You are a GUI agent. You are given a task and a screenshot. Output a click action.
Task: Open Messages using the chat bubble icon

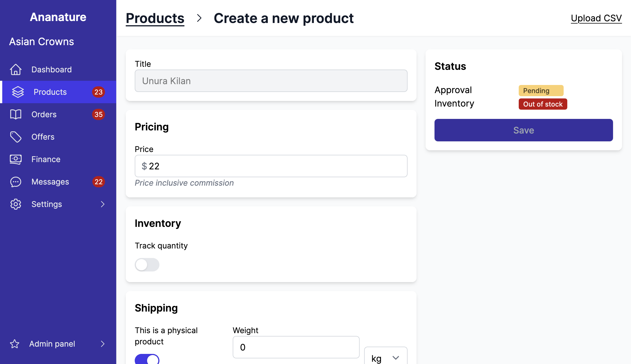click(x=16, y=182)
